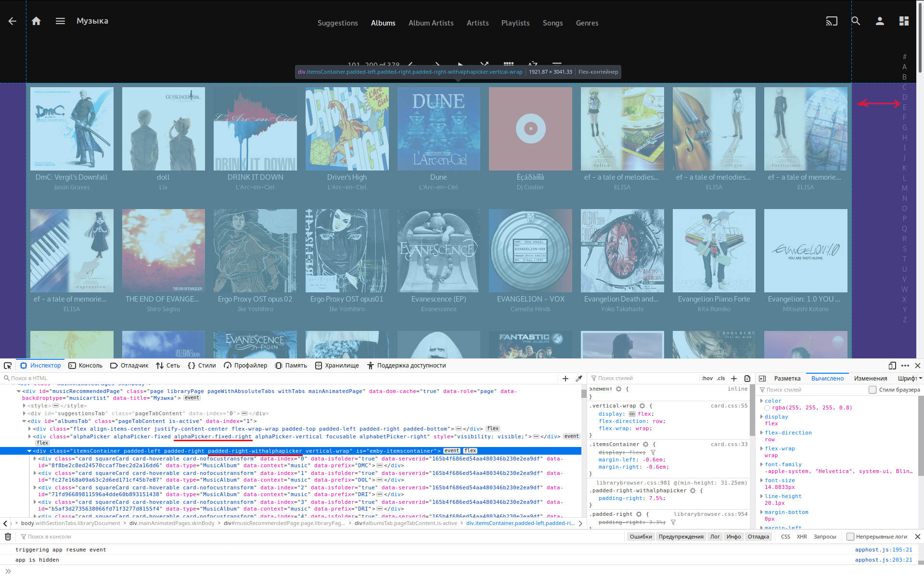
Task: Open the Cast to device icon
Action: 831,21
